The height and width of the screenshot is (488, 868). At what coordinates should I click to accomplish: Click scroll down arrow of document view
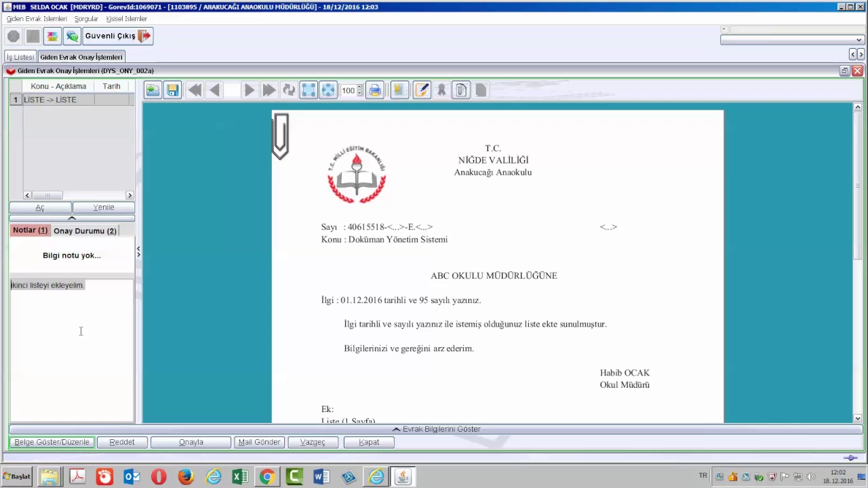858,418
